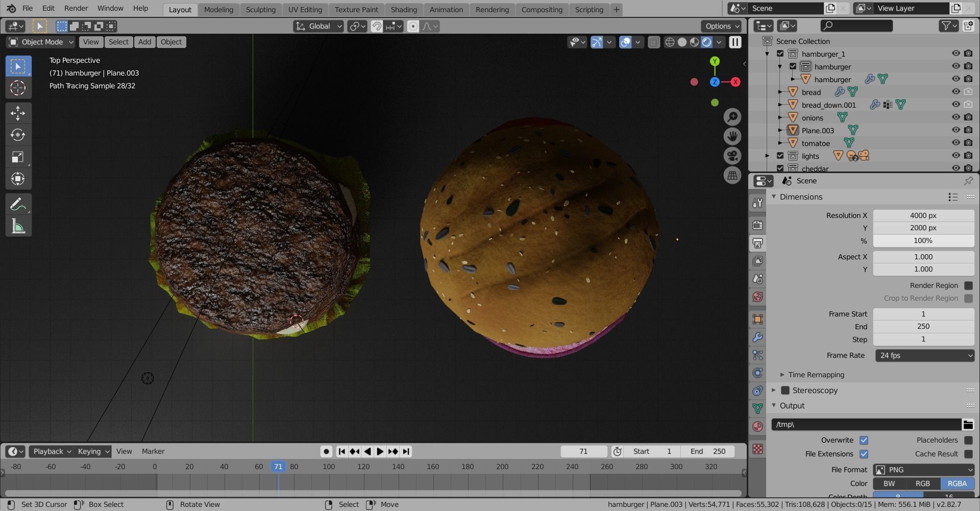Image resolution: width=980 pixels, height=511 pixels.
Task: Open the Texture properties tab
Action: 757,449
